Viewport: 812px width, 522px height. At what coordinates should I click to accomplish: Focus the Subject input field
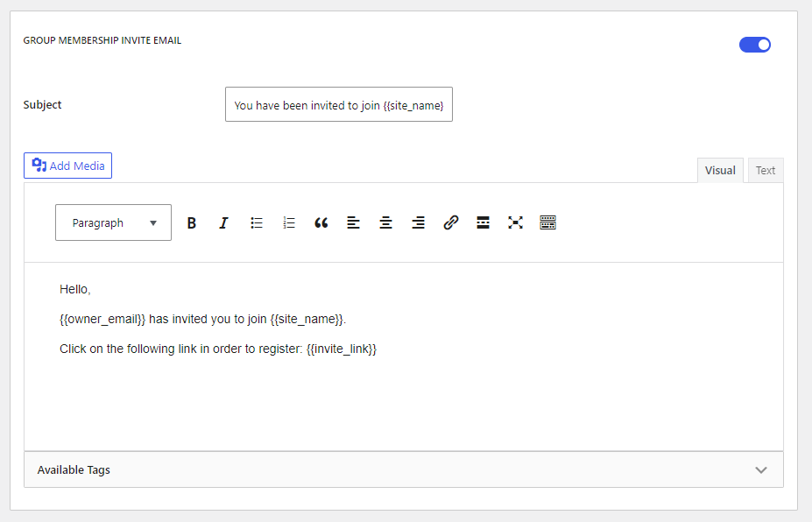click(339, 104)
